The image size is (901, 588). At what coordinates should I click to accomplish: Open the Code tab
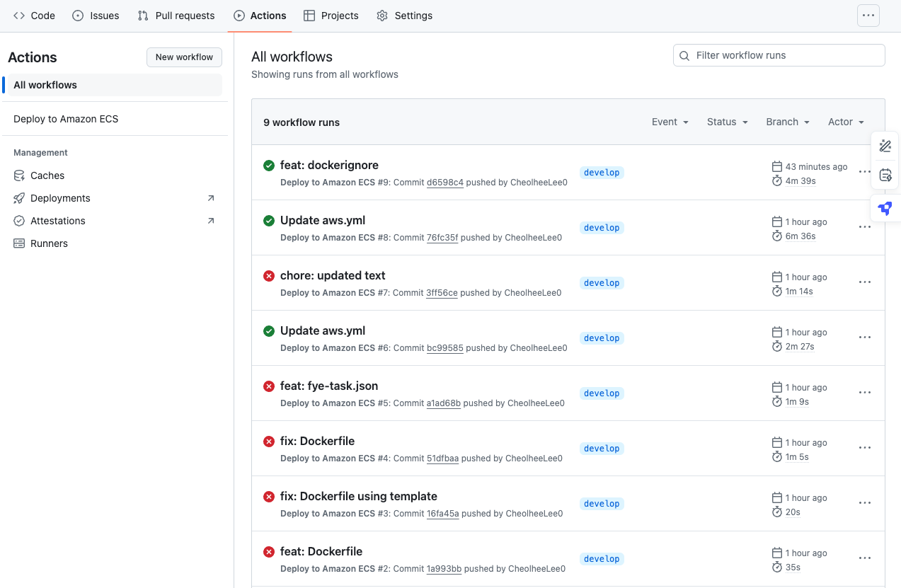[34, 16]
